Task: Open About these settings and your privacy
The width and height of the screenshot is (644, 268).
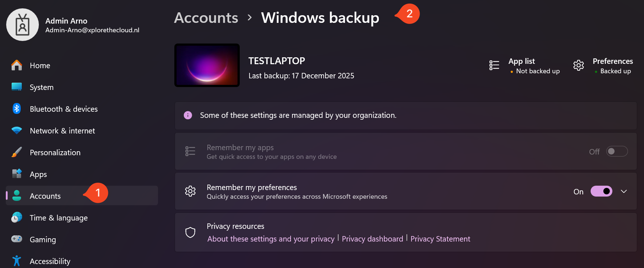Action: [x=271, y=239]
